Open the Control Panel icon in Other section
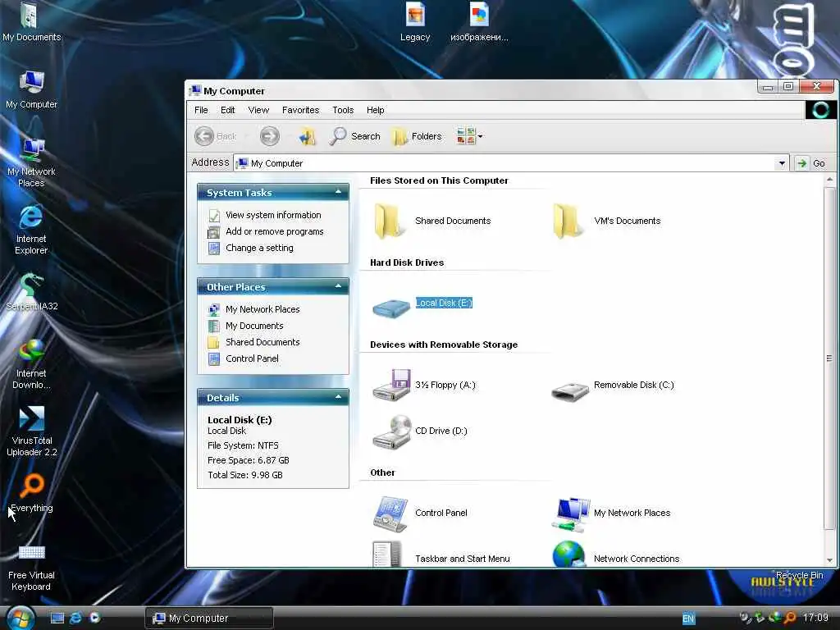 (x=391, y=514)
